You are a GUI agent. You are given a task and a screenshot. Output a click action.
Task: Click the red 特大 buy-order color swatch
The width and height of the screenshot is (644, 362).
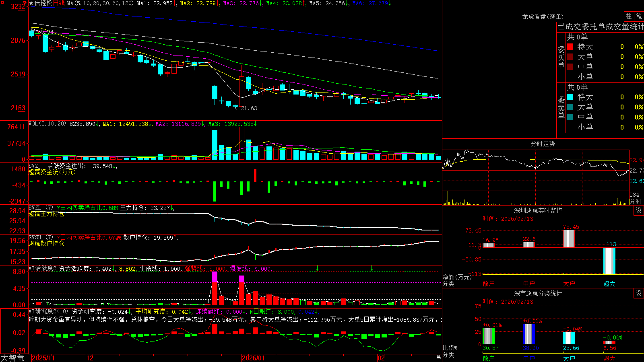[x=570, y=47]
